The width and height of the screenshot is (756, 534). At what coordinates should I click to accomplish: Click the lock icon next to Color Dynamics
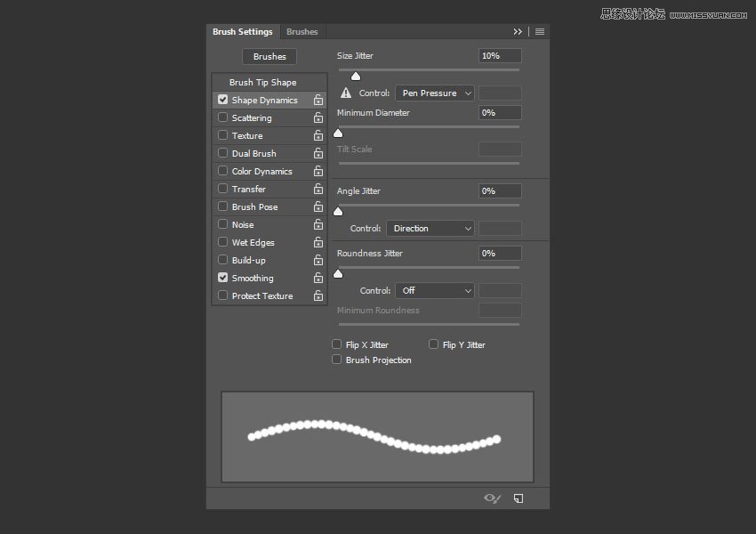click(x=318, y=172)
